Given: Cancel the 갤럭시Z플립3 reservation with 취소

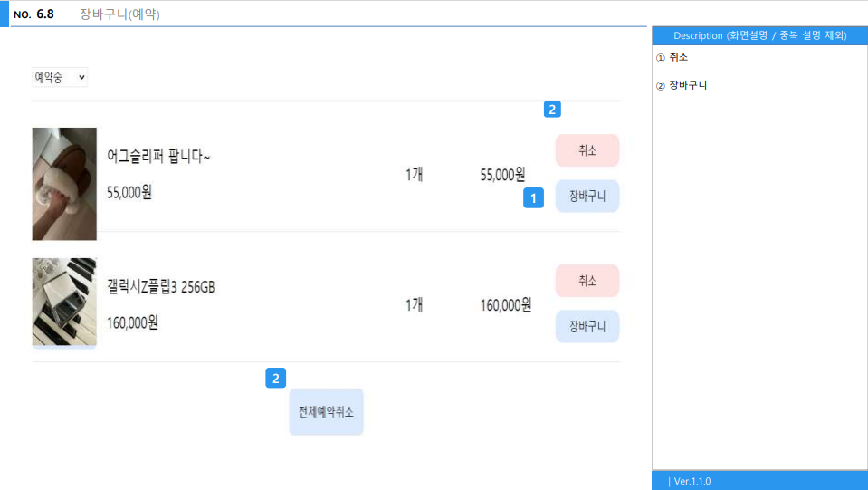Looking at the screenshot, I should tap(587, 281).
